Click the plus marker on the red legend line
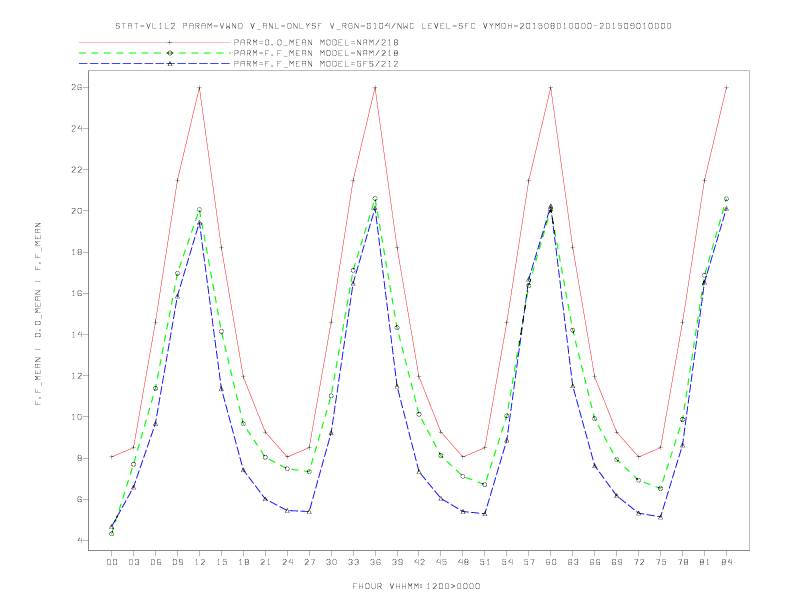The height and width of the screenshot is (612, 792). coord(170,42)
